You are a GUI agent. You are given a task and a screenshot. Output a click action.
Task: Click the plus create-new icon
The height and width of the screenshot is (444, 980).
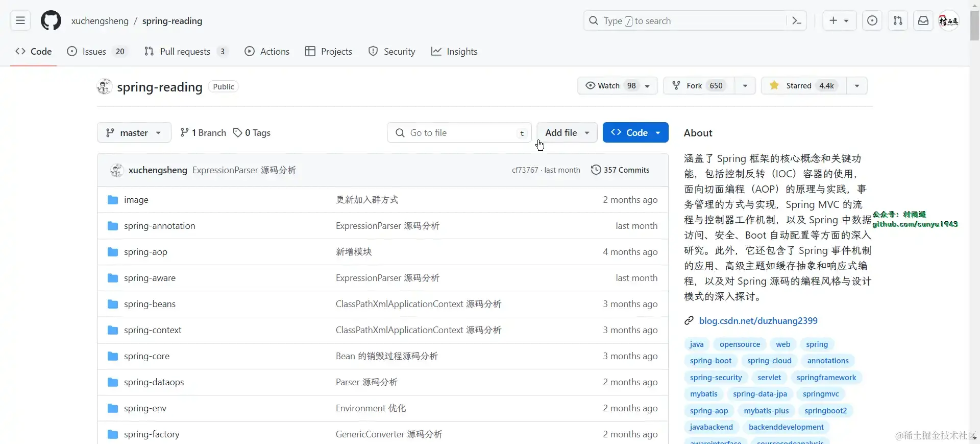pos(834,20)
